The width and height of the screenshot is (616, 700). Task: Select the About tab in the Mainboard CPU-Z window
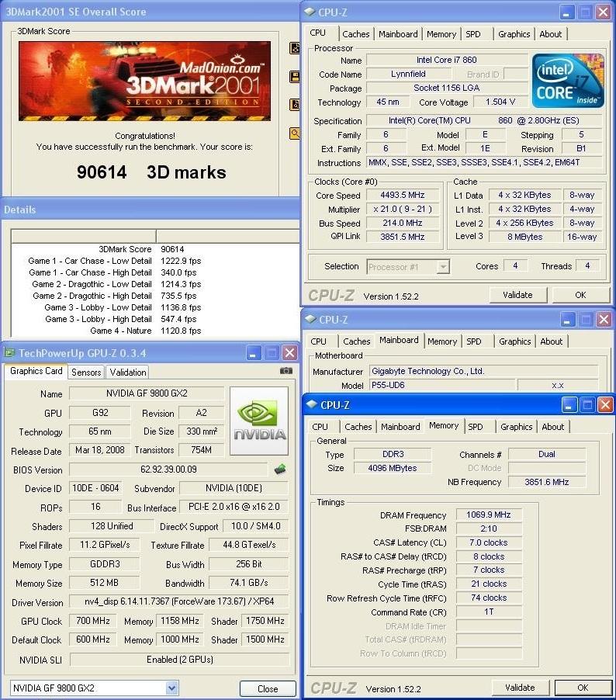coord(552,341)
